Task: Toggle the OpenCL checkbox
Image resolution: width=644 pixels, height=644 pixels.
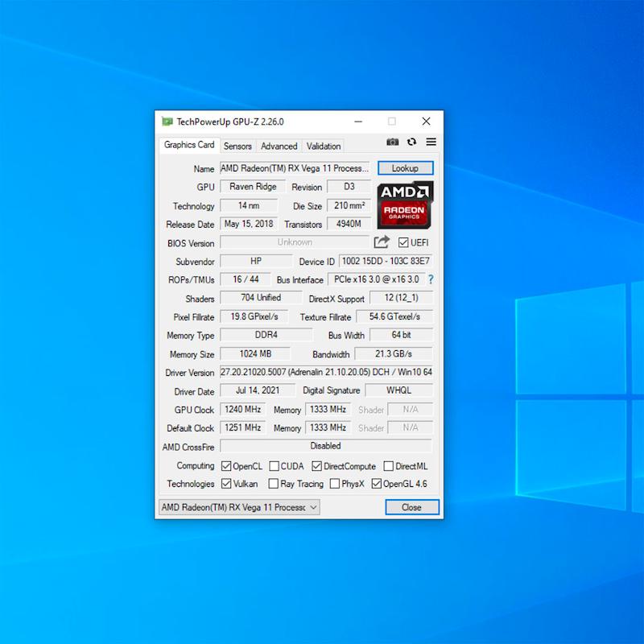Action: tap(226, 466)
